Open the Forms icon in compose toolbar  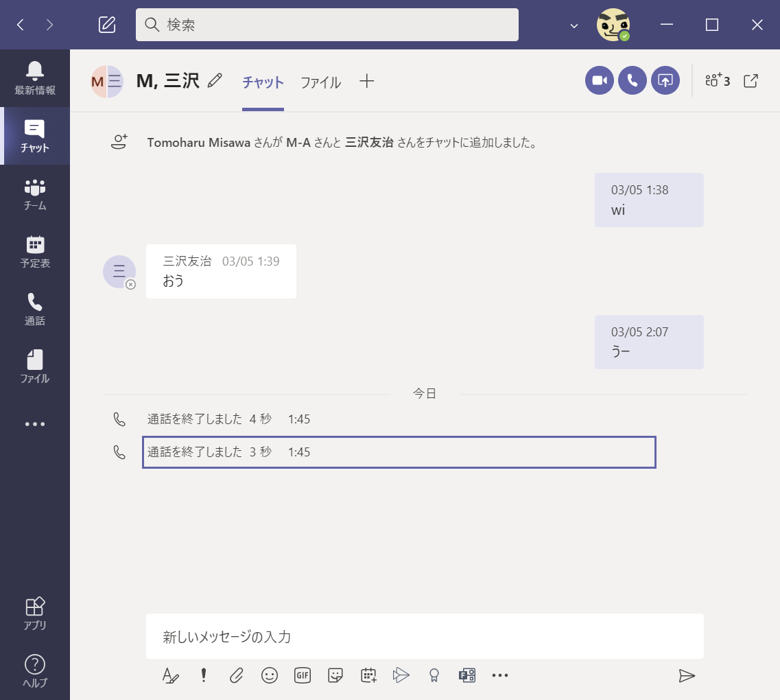click(467, 675)
